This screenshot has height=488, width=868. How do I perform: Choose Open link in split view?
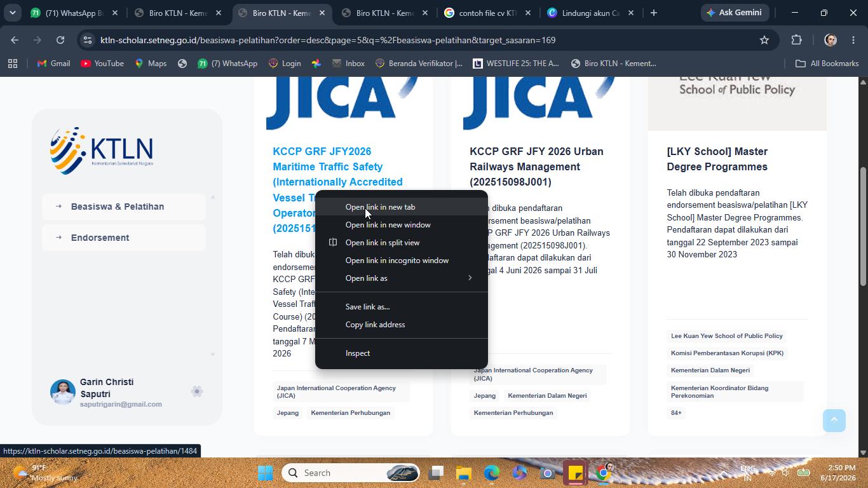tap(402, 243)
